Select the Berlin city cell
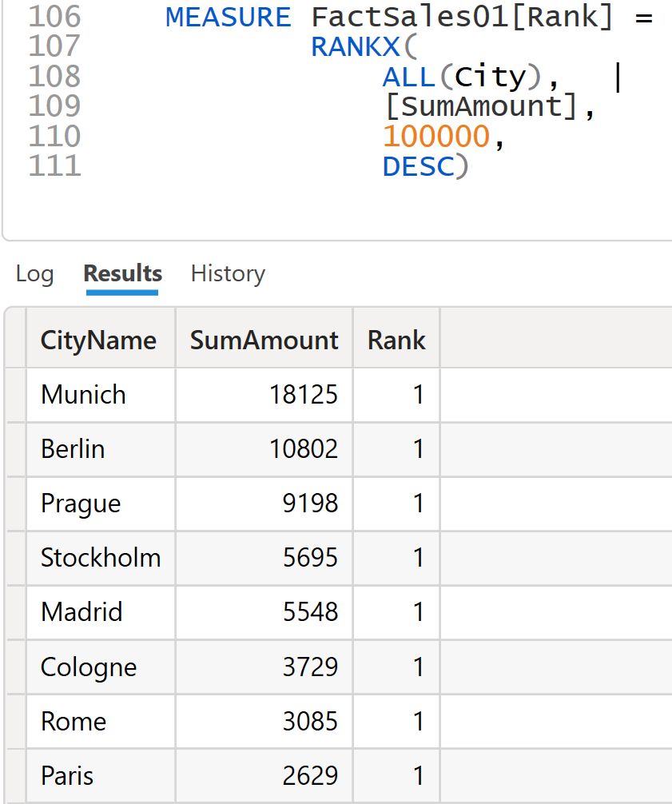Screen dimensions: 672x804 [x=73, y=449]
